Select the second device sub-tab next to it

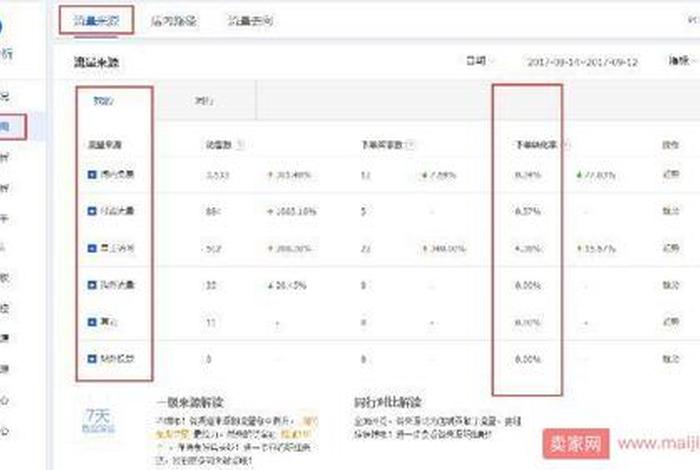click(204, 101)
